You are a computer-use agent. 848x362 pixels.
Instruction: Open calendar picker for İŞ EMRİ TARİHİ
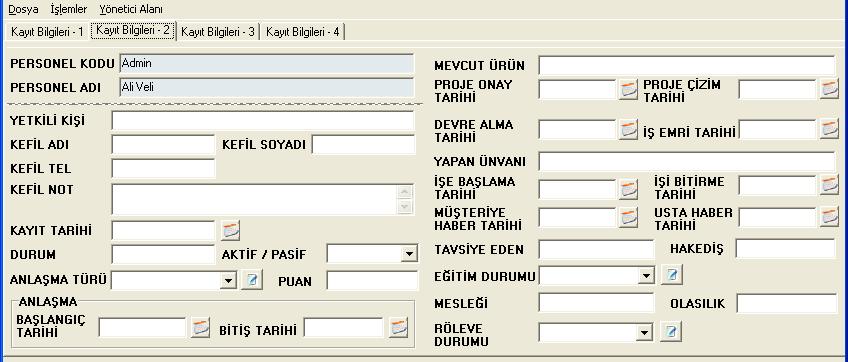pos(829,129)
